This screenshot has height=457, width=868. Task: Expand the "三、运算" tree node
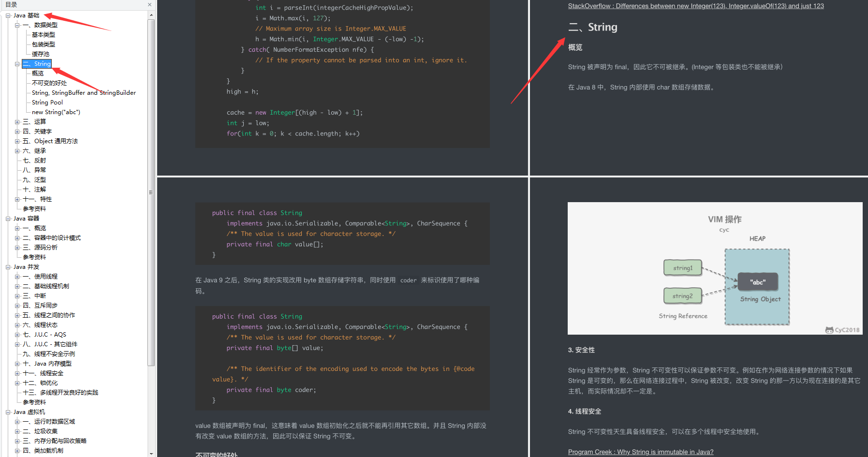(17, 121)
